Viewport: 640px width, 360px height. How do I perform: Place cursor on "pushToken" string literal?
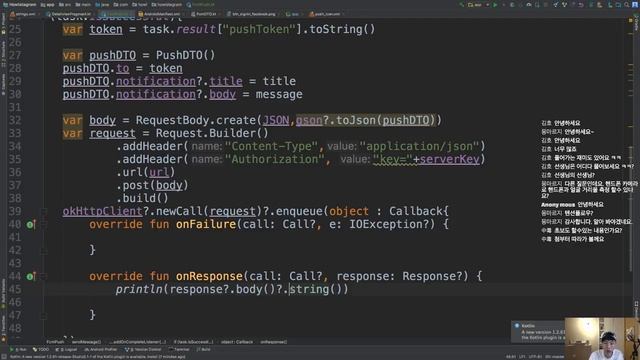(x=259, y=29)
